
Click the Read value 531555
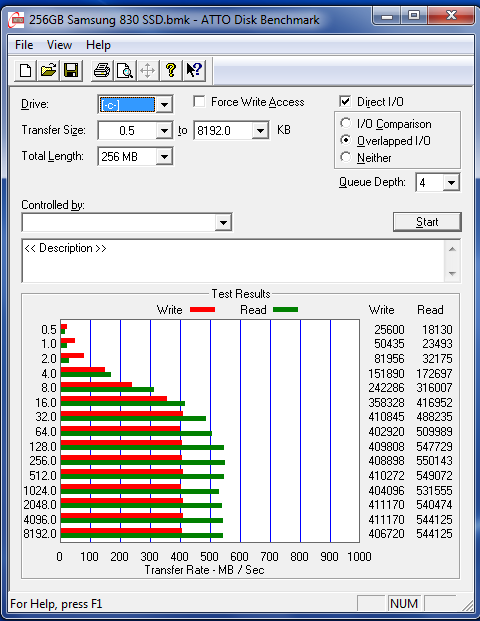pyautogui.click(x=434, y=490)
